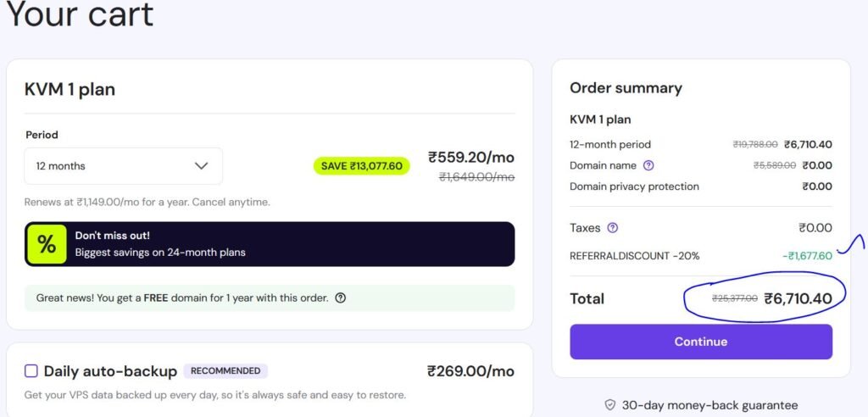
Task: Click the RECOMMENDED tag near auto-backup
Action: (x=225, y=370)
